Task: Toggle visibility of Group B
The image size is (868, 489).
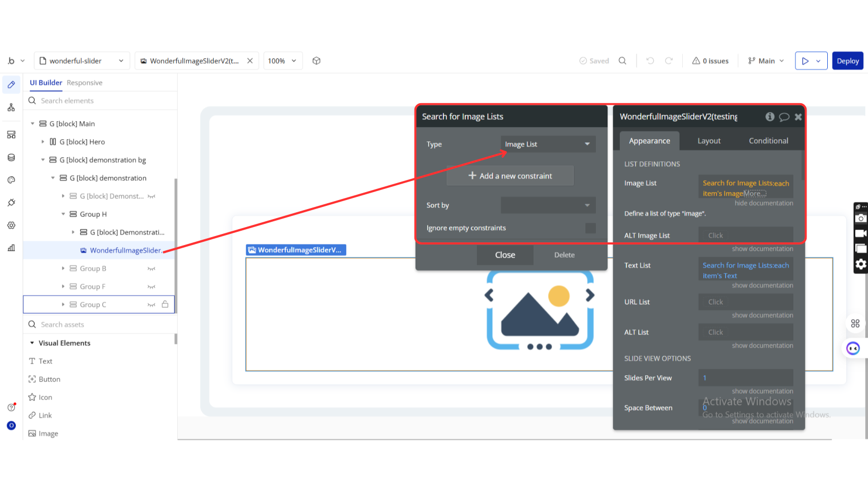Action: click(x=151, y=269)
